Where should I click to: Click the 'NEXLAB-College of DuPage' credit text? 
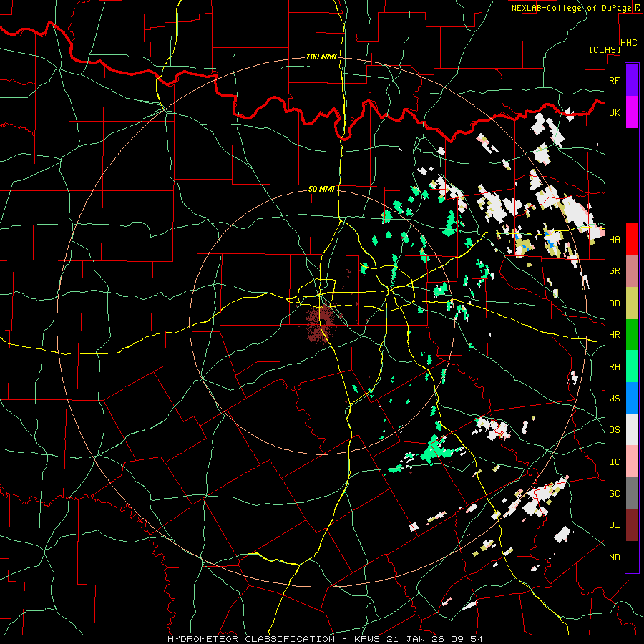pos(571,8)
